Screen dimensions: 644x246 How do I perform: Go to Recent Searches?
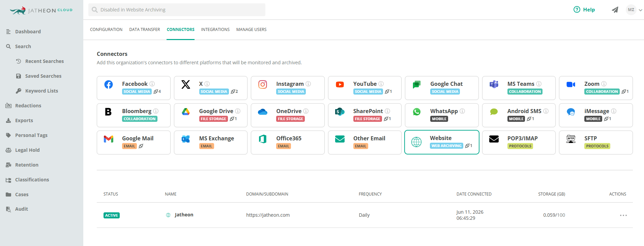point(45,61)
